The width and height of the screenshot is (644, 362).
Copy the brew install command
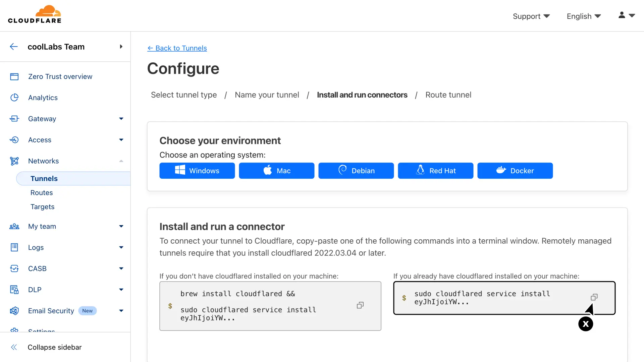(x=360, y=305)
